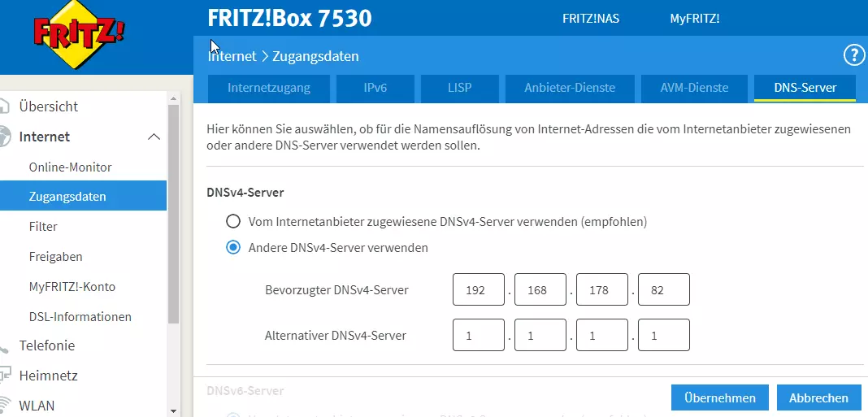Open the Übersicht menu entry
The height and width of the screenshot is (417, 868).
48,106
